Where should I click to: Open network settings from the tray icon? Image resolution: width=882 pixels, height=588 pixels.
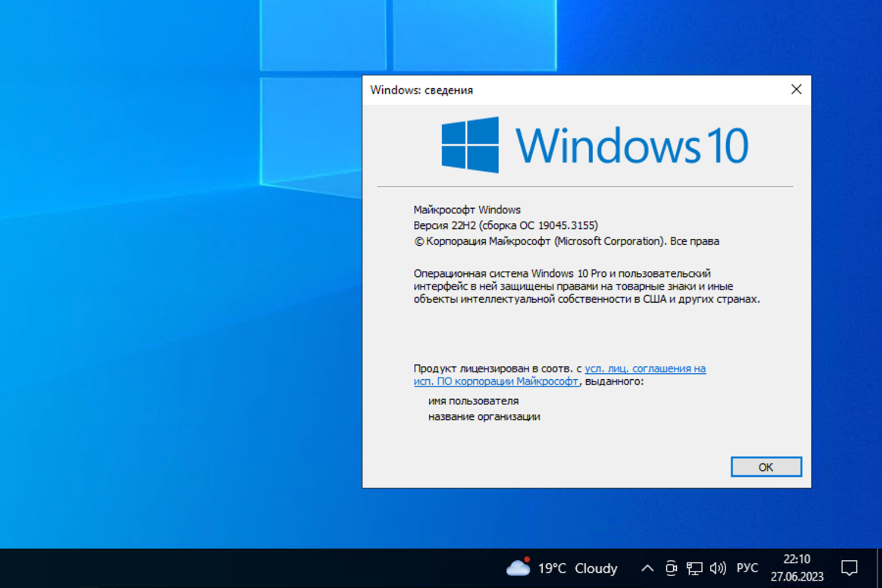[696, 568]
